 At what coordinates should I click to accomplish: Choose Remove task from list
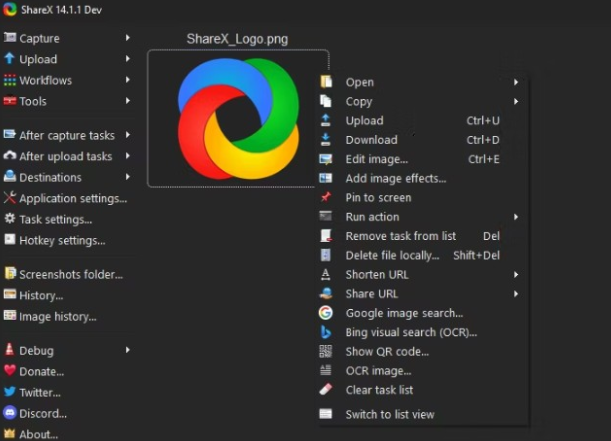(x=422, y=236)
